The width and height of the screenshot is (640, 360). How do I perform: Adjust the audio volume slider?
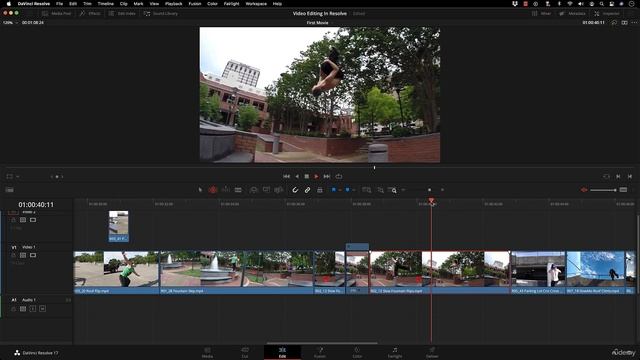(x=603, y=190)
